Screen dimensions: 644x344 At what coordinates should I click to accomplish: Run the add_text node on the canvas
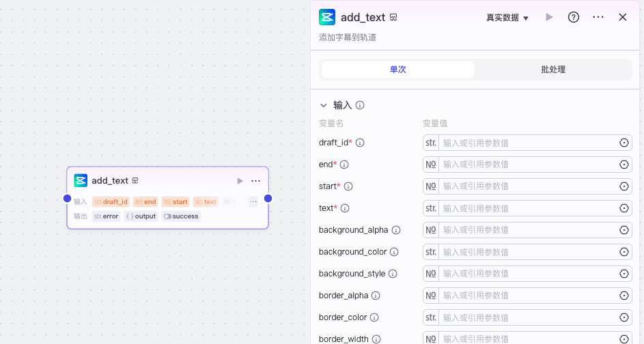pos(240,181)
